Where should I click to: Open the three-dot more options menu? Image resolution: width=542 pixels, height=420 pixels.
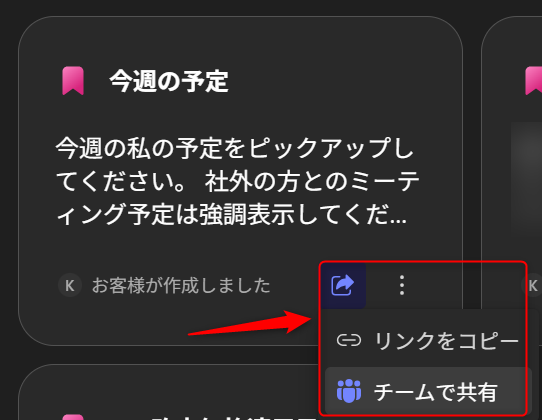pyautogui.click(x=402, y=286)
